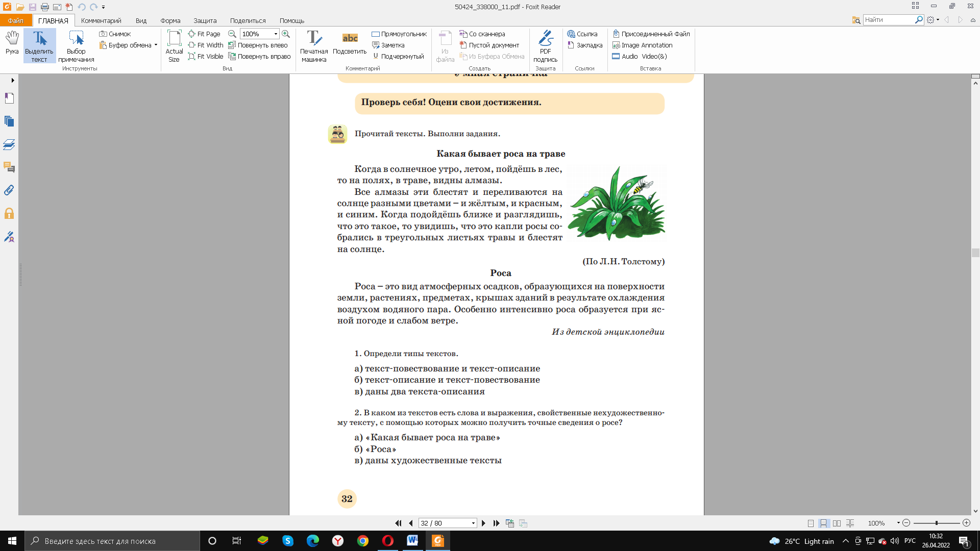Insert Audio Video(&) media
This screenshot has height=551, width=980.
point(640,56)
